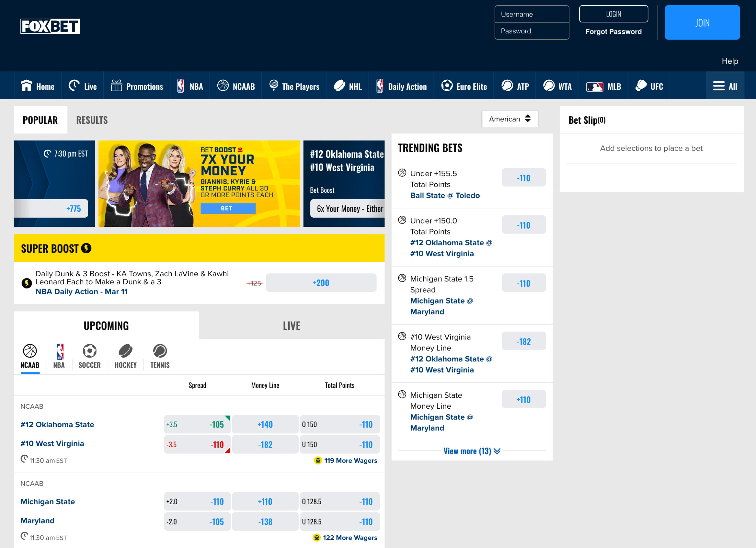The width and height of the screenshot is (756, 548).
Task: Select the POPULAR tab at top
Action: [x=40, y=120]
